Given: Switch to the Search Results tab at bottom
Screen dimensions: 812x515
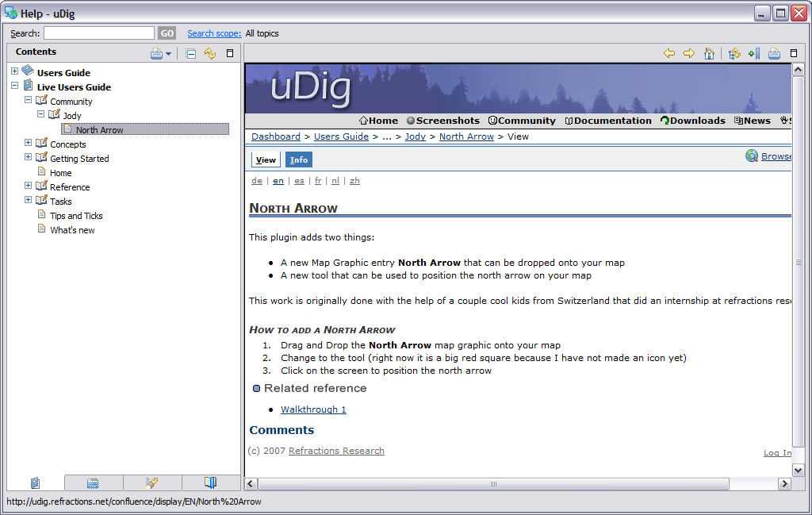Looking at the screenshot, I should [151, 483].
